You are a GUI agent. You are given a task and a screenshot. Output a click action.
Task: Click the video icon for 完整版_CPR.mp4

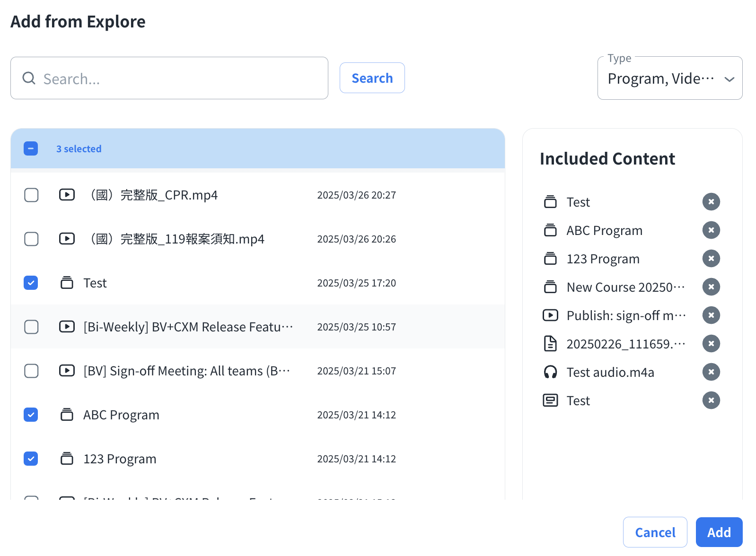click(x=67, y=195)
